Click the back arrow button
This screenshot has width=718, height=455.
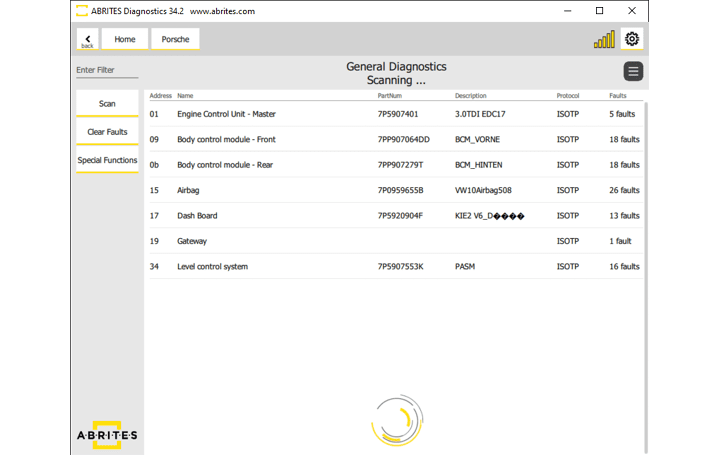(x=87, y=39)
